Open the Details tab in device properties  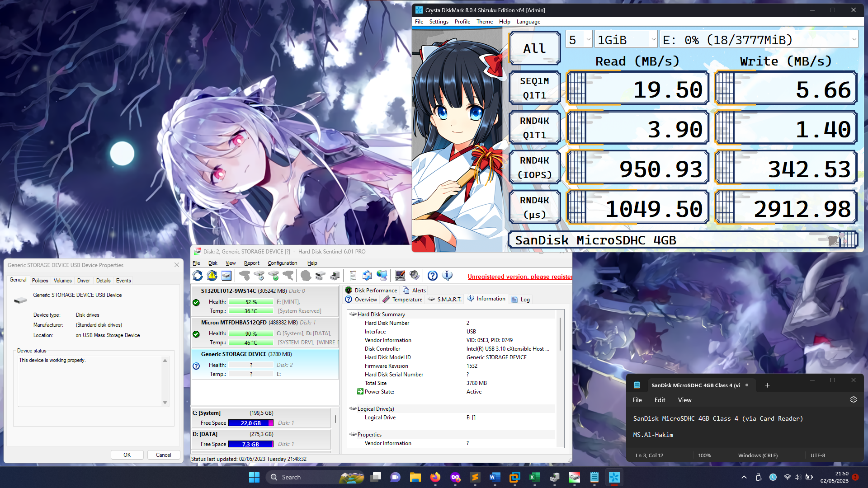103,281
